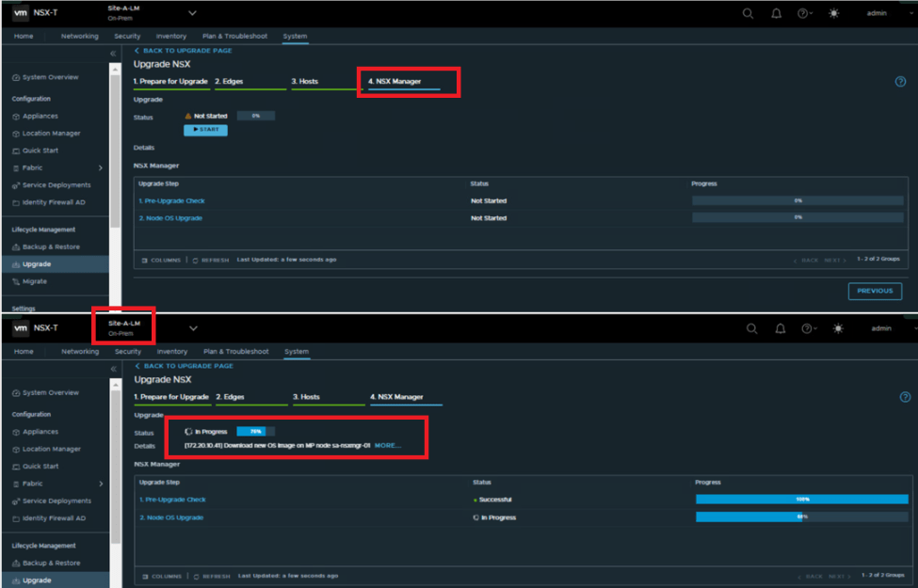Switch to Plan & Troubleshoot tab in lower window
Image resolution: width=918 pixels, height=588 pixels.
236,351
